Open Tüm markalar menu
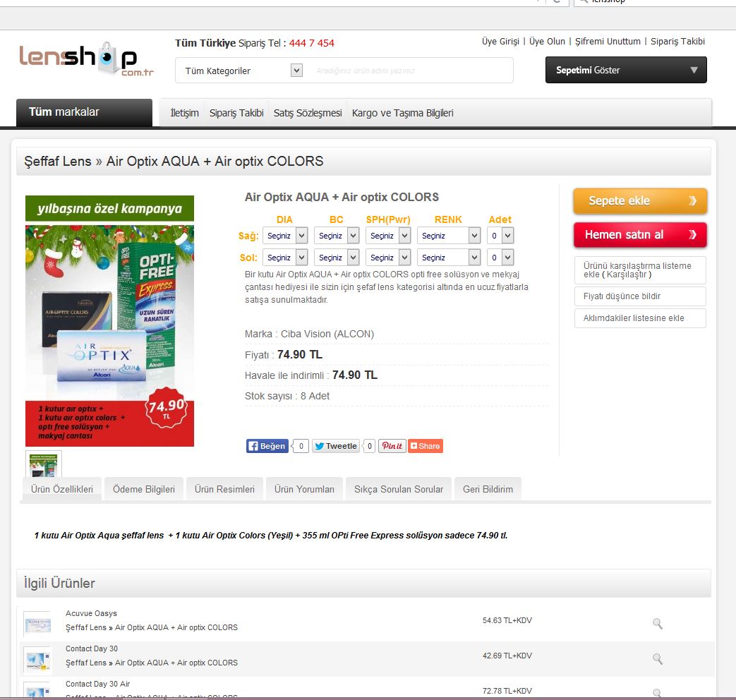The height and width of the screenshot is (700, 736). pos(85,112)
